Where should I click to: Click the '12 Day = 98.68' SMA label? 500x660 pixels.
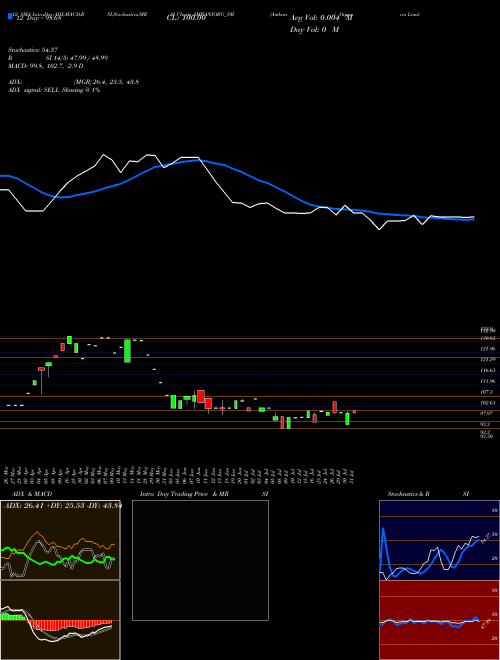39,18
